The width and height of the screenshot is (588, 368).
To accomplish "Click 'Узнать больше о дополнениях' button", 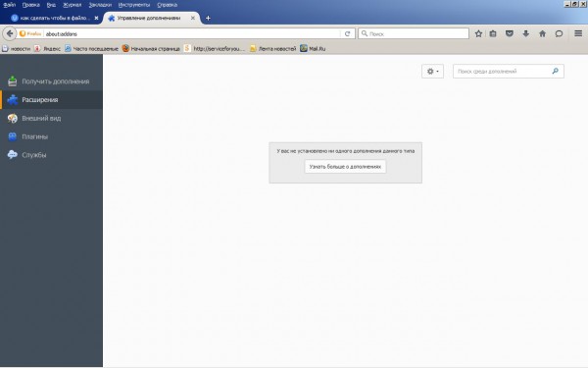I will [345, 167].
